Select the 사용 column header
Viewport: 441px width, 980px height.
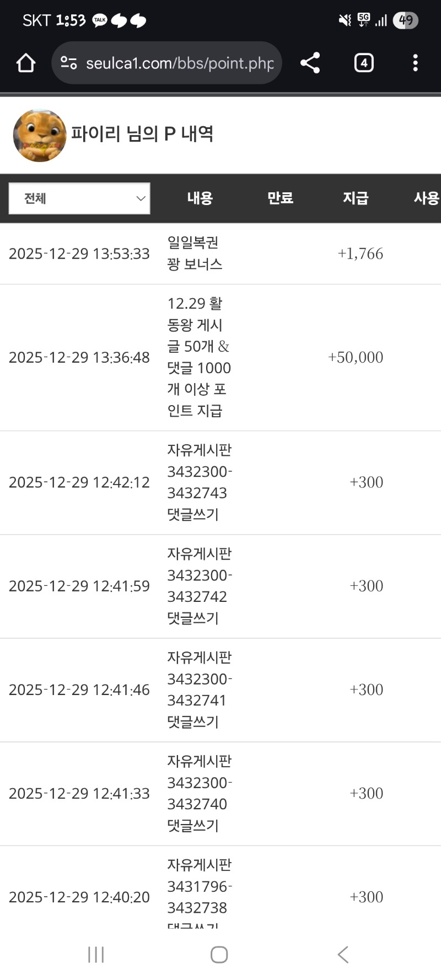click(426, 198)
